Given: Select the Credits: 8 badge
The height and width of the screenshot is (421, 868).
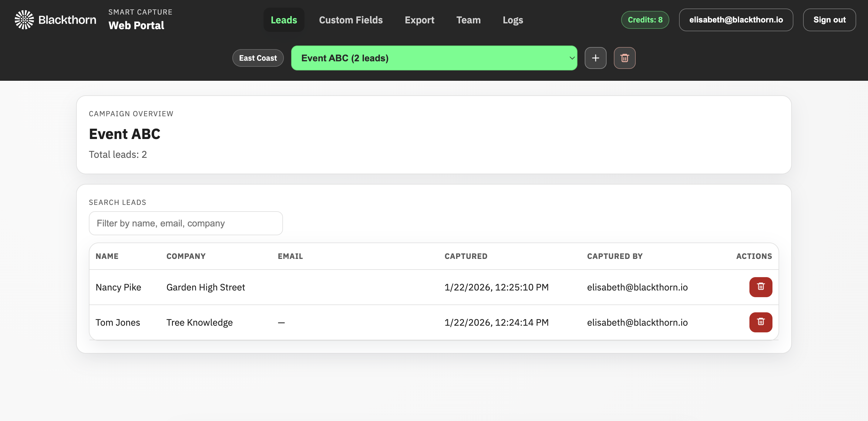Looking at the screenshot, I should coord(644,19).
